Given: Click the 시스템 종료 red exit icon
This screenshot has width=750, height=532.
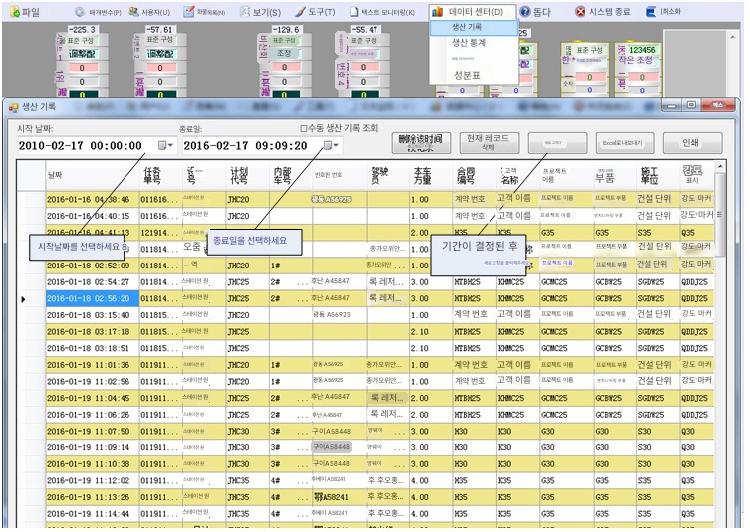Looking at the screenshot, I should (x=581, y=12).
